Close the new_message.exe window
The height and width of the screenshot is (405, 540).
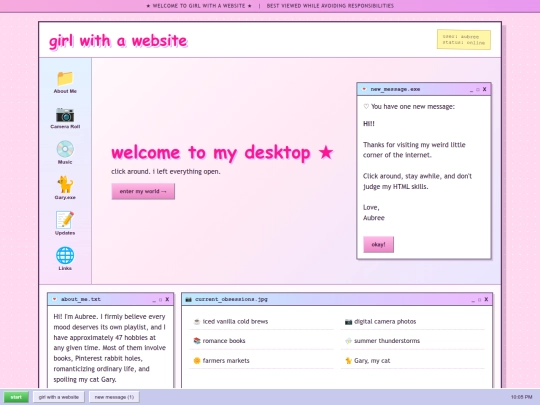(x=485, y=89)
